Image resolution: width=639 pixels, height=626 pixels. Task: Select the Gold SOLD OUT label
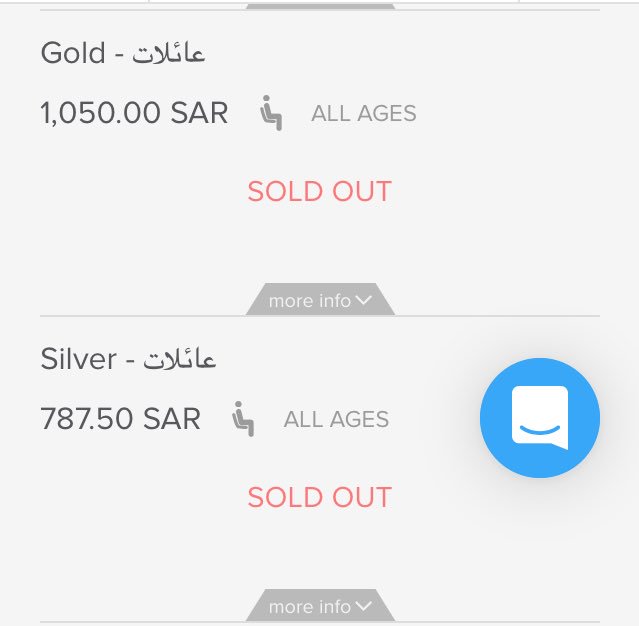pos(320,191)
